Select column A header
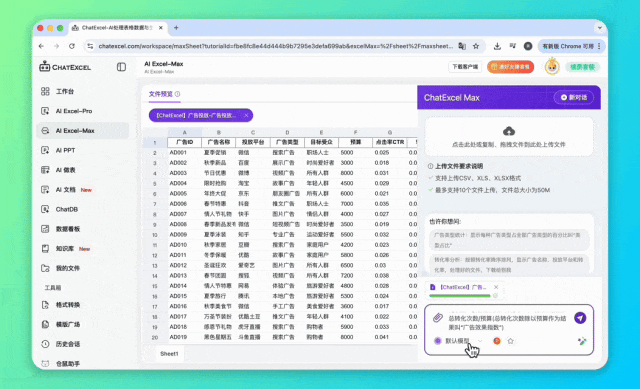This screenshot has height=389, width=640. 184,132
